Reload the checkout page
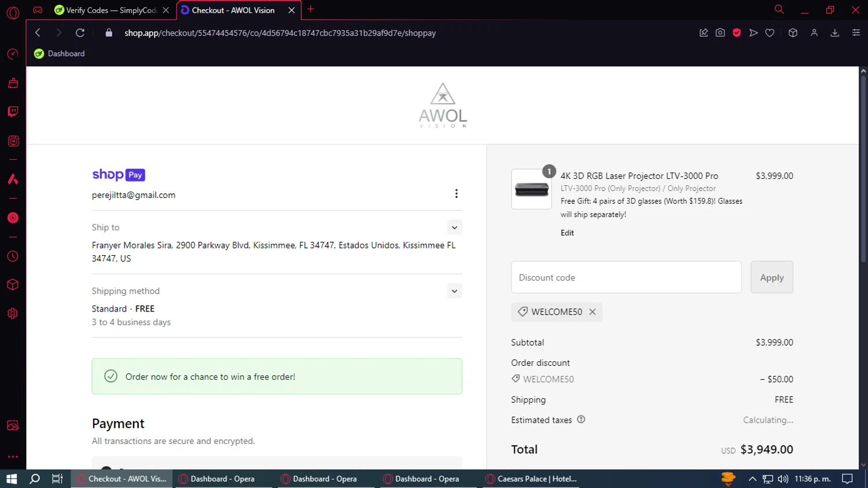Image resolution: width=868 pixels, height=488 pixels. pyautogui.click(x=80, y=33)
